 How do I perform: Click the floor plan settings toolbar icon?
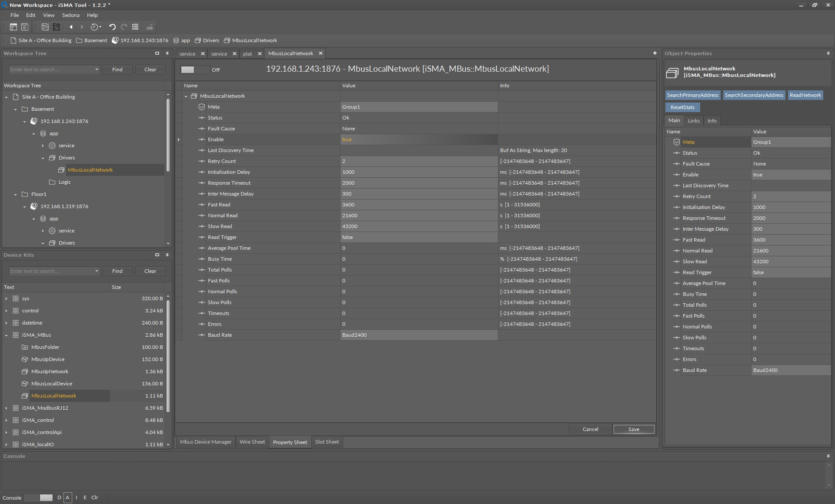[x=57, y=27]
